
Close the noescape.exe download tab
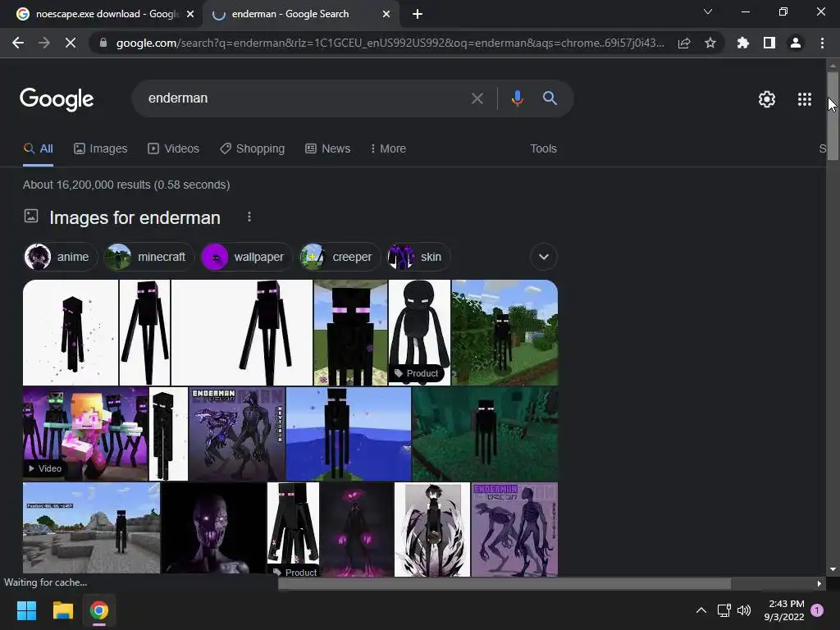(190, 14)
